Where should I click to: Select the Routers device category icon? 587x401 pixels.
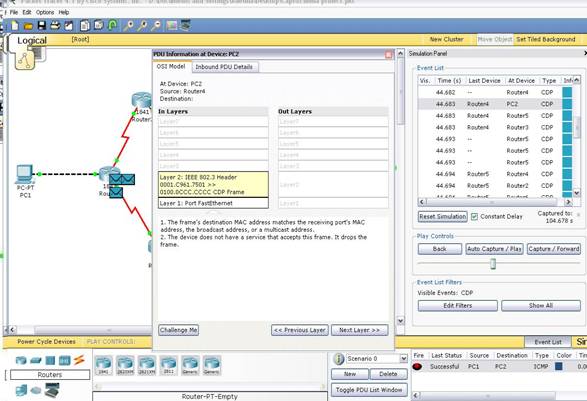point(21,361)
